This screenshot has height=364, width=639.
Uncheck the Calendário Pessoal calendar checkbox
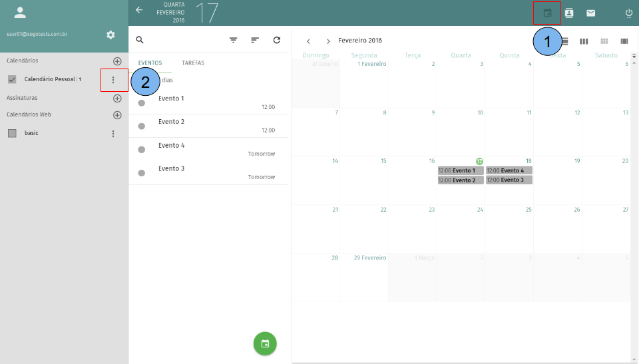coord(12,79)
